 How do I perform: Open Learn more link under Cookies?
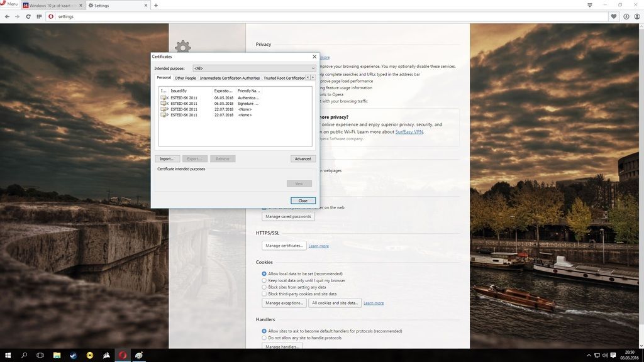[x=374, y=303]
